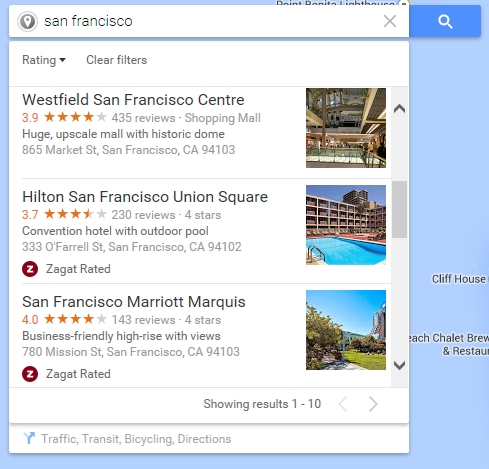Click the Hilton Zagat Rated badge icon

[x=30, y=269]
